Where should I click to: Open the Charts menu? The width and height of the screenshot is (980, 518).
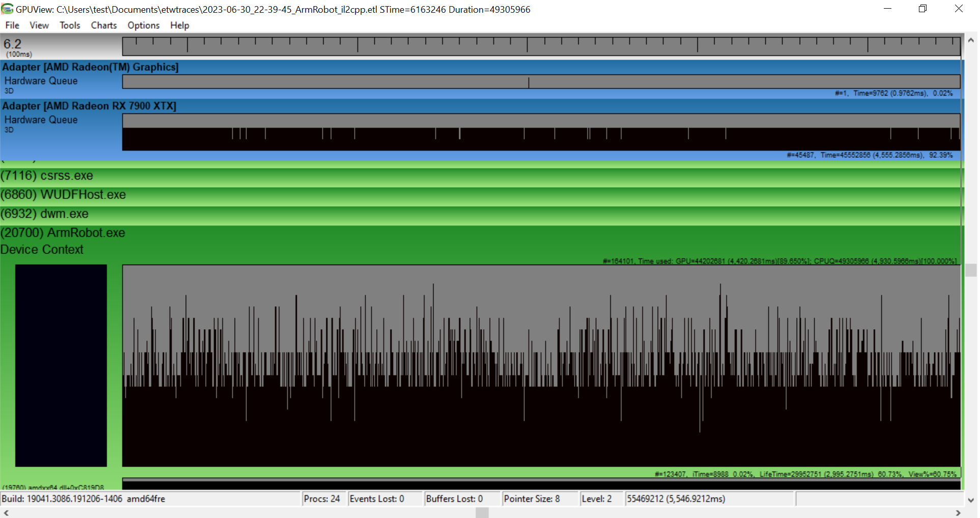point(104,25)
